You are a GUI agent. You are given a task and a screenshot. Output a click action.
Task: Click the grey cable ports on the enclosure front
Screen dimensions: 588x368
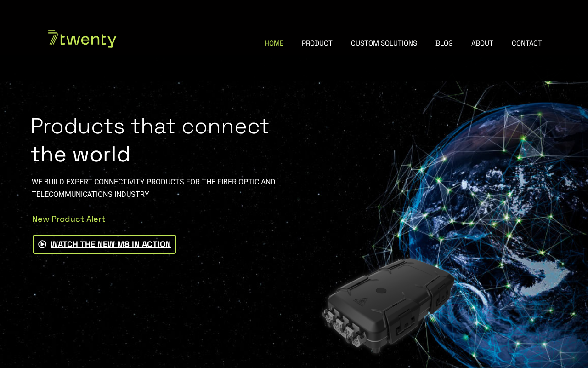[344, 327]
